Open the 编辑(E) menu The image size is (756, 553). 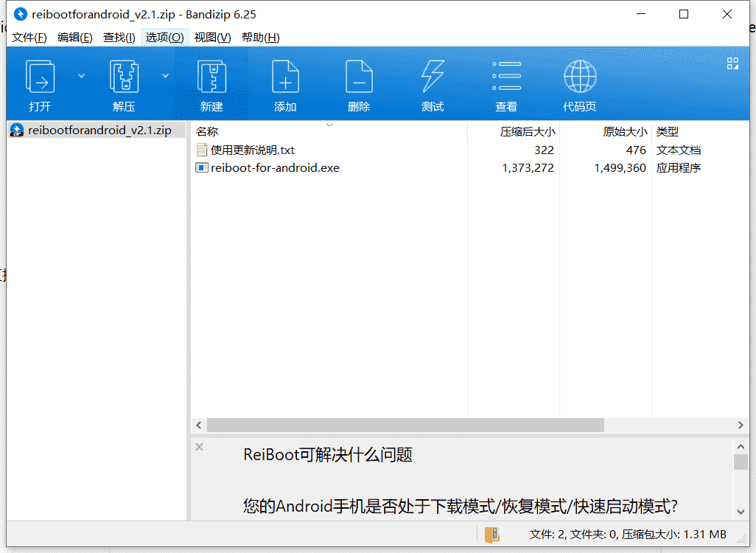point(74,38)
